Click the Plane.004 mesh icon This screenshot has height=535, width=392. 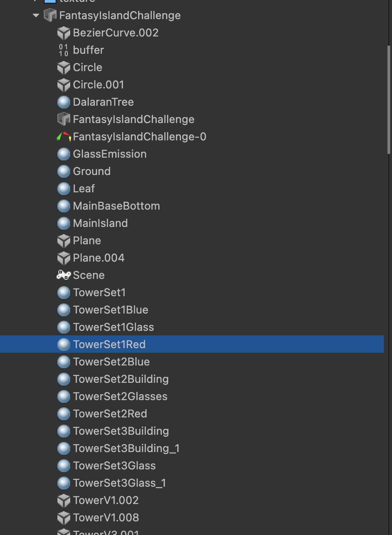(x=63, y=258)
